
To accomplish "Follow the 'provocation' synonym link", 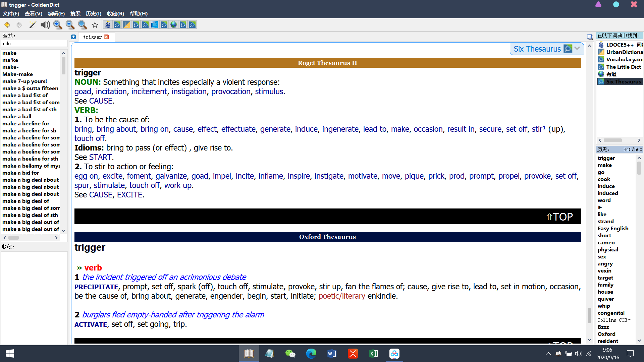I will pos(231,92).
